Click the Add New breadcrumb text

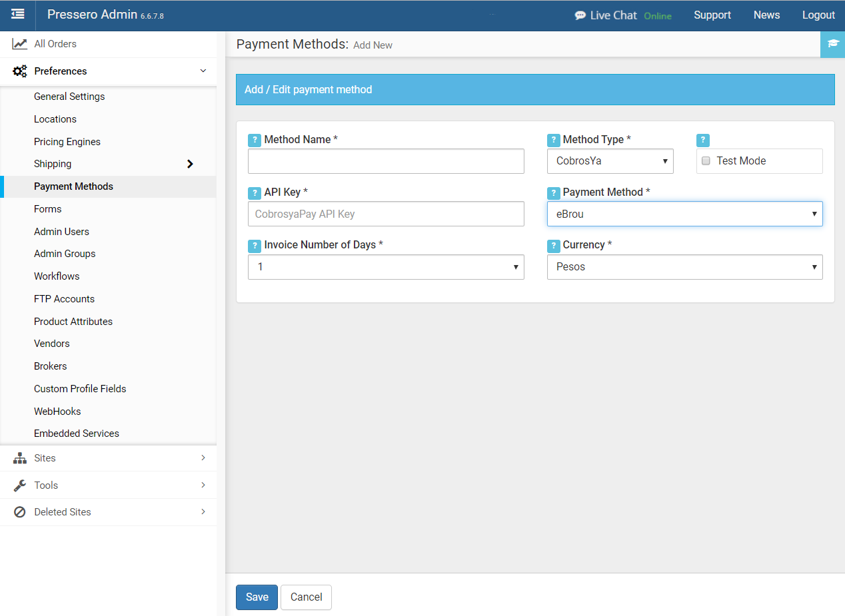pos(373,45)
